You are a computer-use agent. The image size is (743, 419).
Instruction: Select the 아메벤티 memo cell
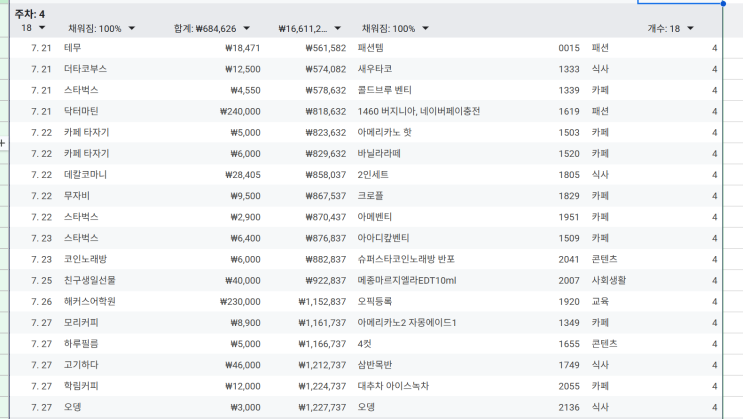pyautogui.click(x=375, y=217)
